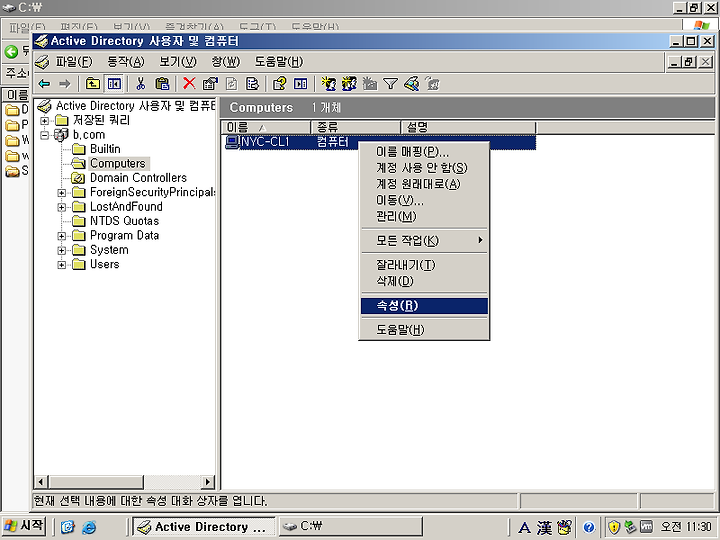Click the tree pane scroll right arrow
Screen dimensions: 720x540
point(208,482)
